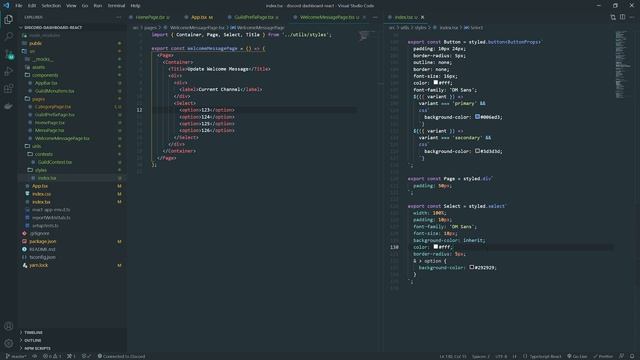
Task: Open the Docker view in activity bar
Action: [x=9, y=106]
